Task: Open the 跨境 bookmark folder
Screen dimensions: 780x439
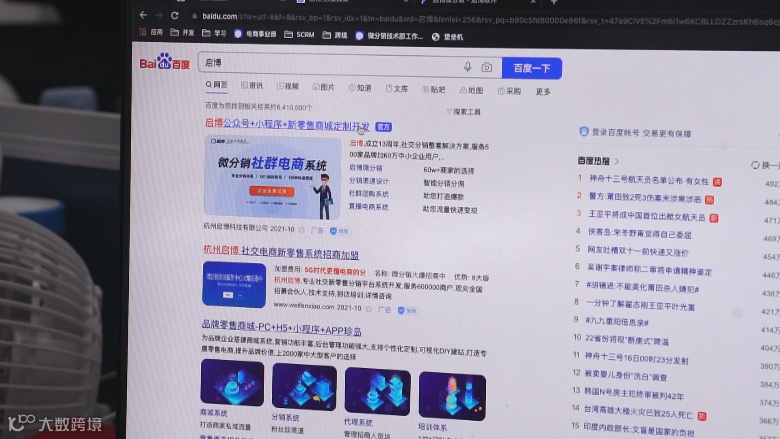Action: click(335, 35)
